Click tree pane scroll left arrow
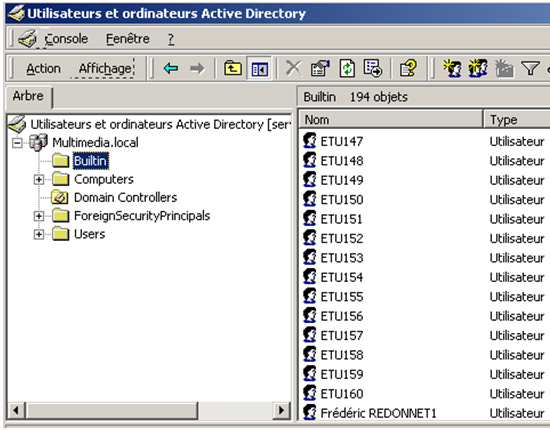The width and height of the screenshot is (550, 430). click(x=16, y=410)
